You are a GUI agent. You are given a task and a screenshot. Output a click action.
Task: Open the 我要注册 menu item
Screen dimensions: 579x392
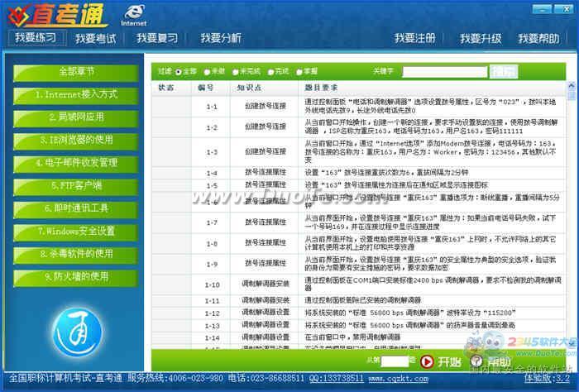414,38
